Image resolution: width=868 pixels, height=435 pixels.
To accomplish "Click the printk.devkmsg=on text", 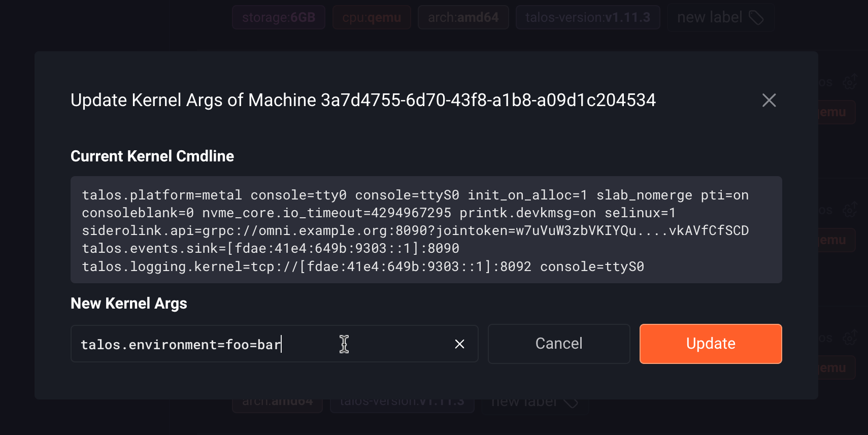I will click(528, 213).
